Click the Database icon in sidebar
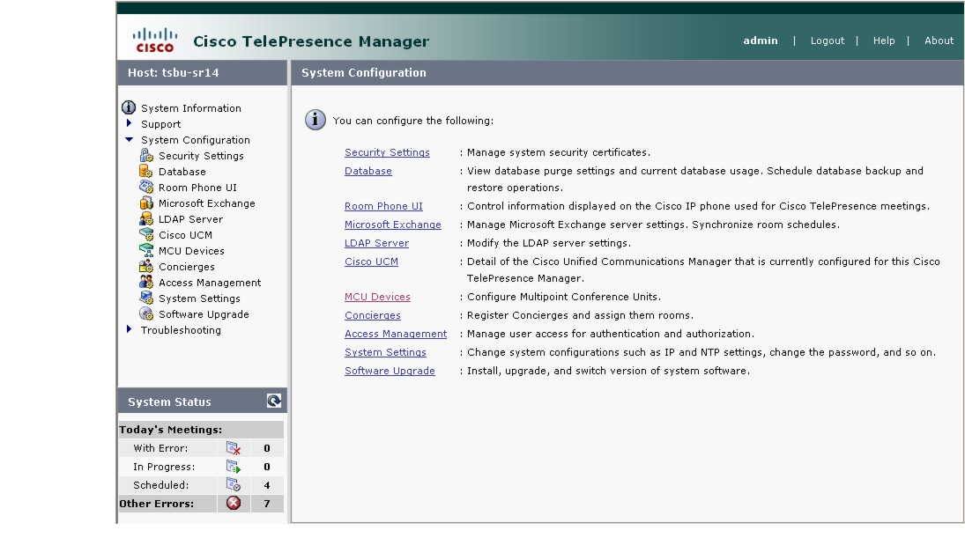Image resolution: width=965 pixels, height=560 pixels. [x=146, y=172]
